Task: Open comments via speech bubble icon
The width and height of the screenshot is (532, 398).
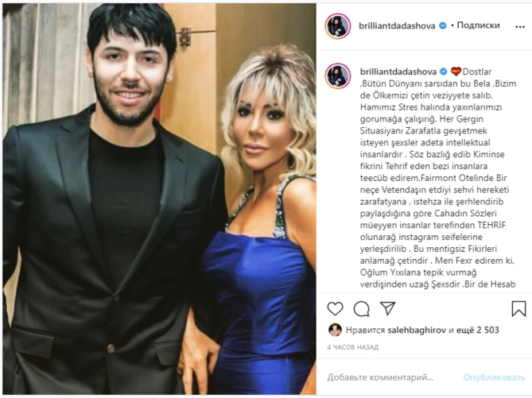Action: [x=361, y=309]
